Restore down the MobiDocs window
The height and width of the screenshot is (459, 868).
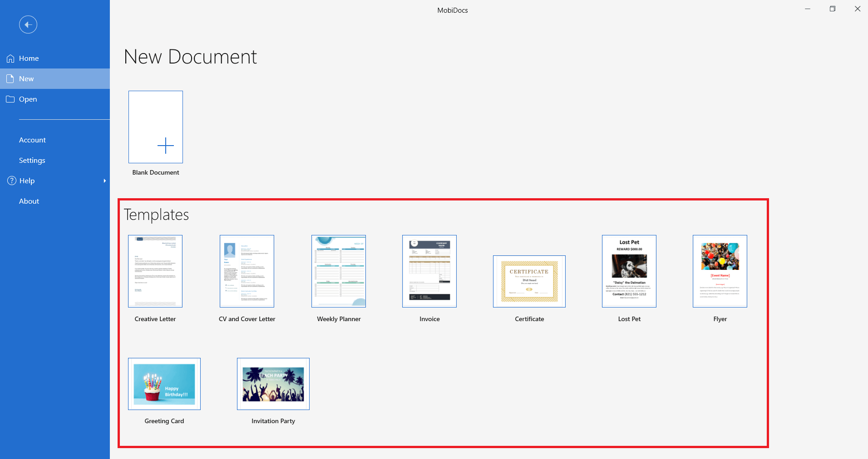tap(833, 9)
